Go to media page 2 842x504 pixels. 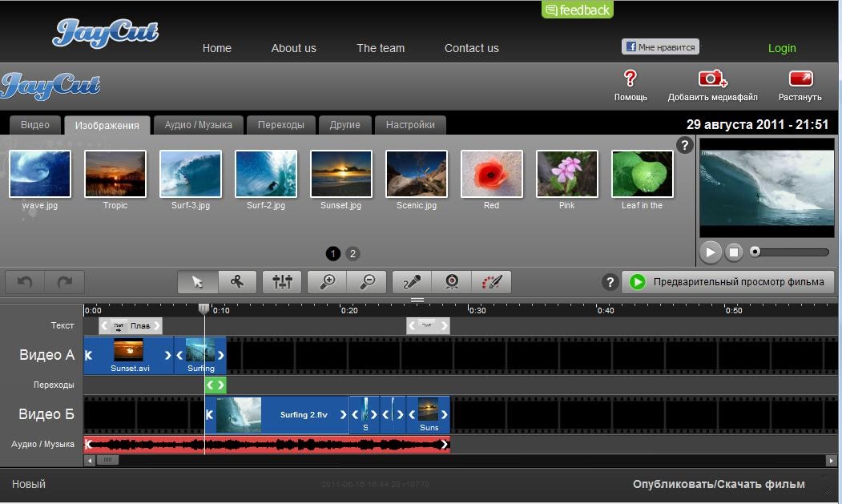[x=353, y=254]
